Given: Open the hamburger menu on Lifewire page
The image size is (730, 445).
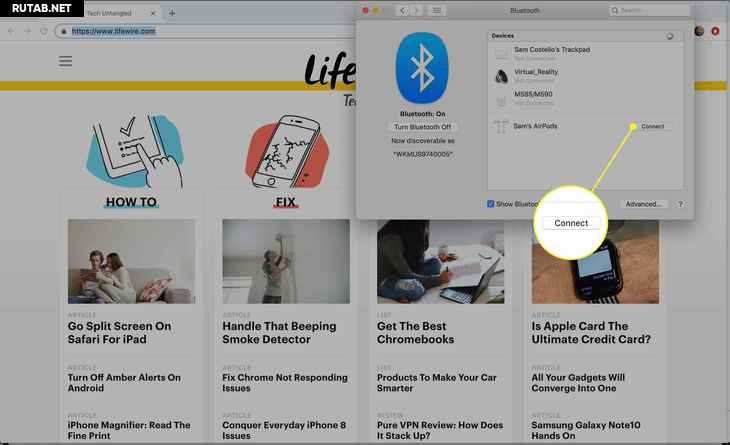Looking at the screenshot, I should [x=65, y=61].
